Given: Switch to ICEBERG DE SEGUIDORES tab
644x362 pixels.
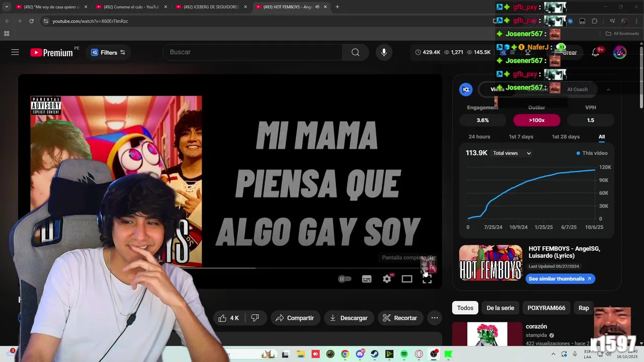Looking at the screenshot, I should 211,7.
